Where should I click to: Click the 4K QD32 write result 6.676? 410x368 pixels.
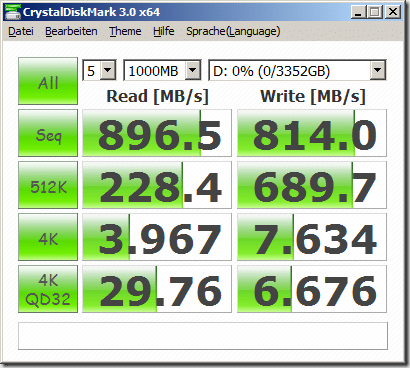312,289
